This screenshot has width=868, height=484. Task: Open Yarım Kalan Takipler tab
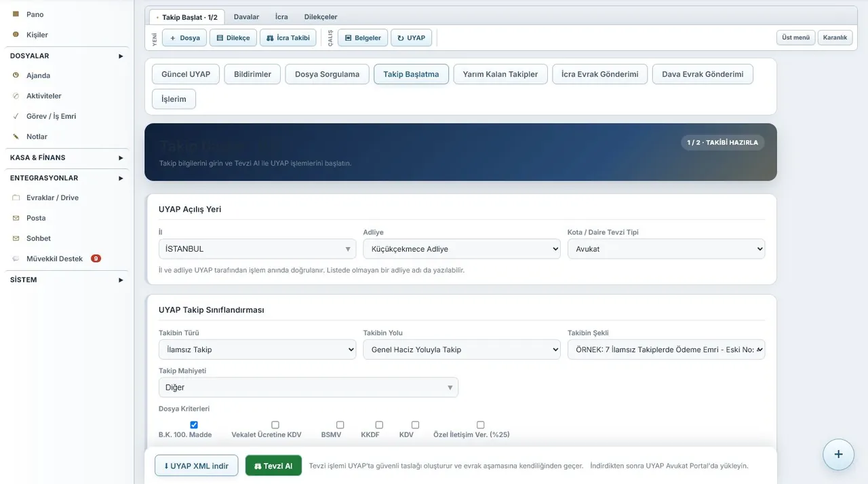point(500,74)
